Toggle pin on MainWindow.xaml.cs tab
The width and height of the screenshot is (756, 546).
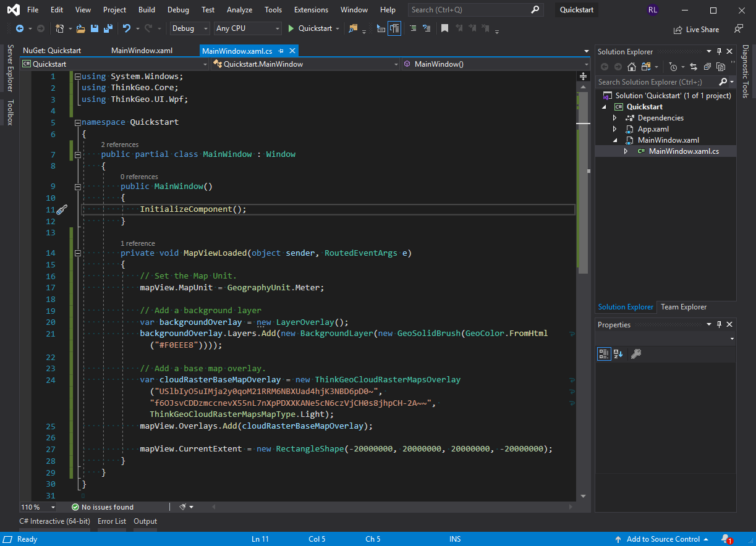tap(281, 51)
